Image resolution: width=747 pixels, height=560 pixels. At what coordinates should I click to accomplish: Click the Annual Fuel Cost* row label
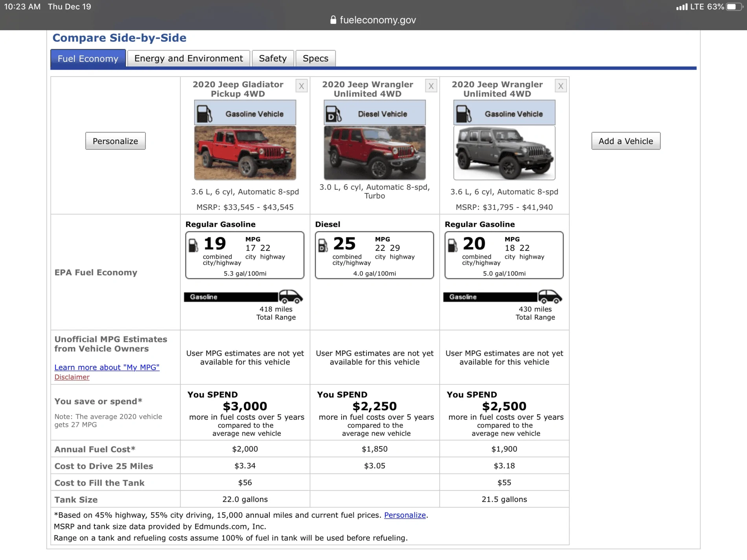[95, 450]
